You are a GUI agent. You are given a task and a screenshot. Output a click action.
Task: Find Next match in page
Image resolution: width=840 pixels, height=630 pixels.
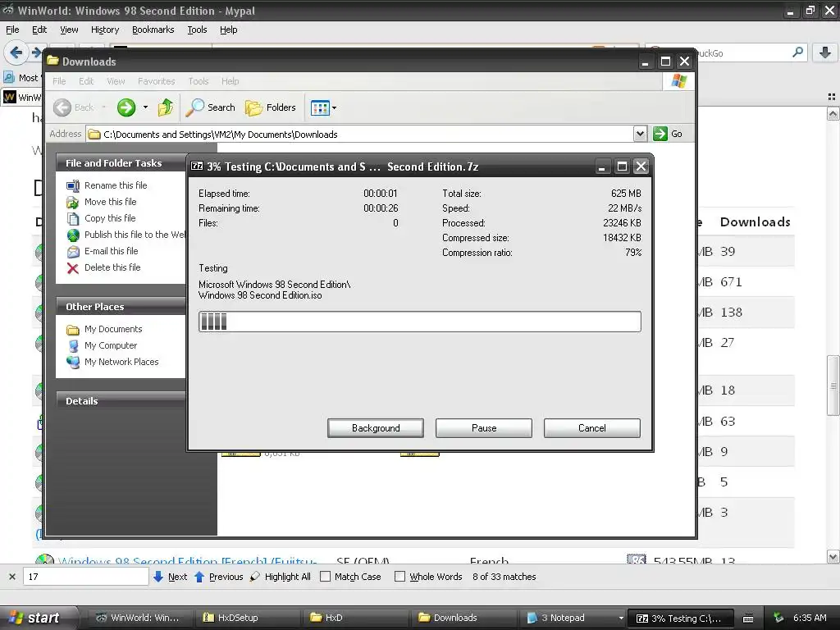coord(170,577)
